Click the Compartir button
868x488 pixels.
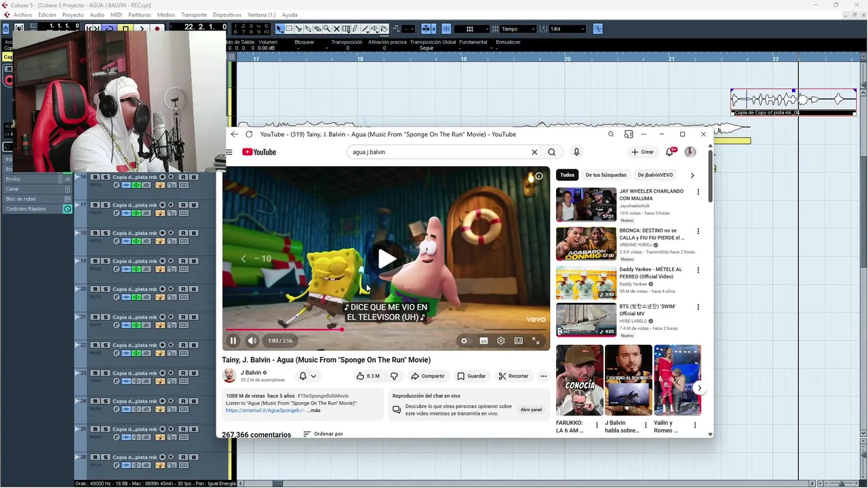[x=428, y=376]
